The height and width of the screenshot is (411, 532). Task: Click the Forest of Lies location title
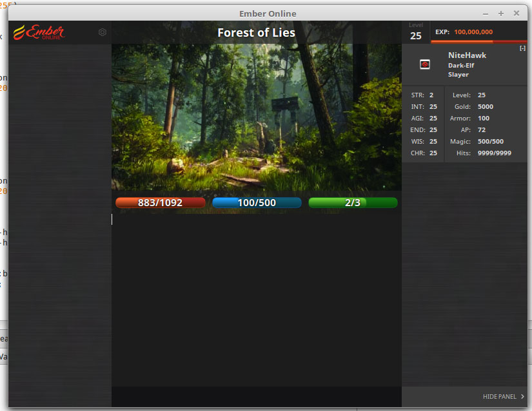click(256, 33)
